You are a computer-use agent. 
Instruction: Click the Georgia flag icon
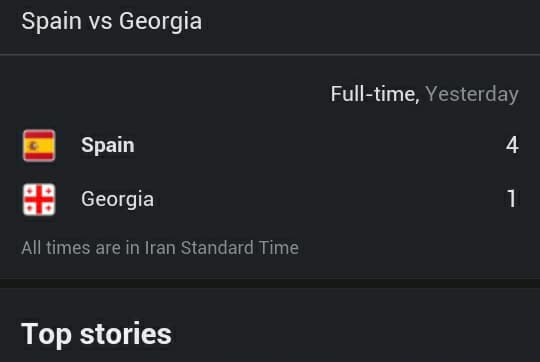pos(39,199)
